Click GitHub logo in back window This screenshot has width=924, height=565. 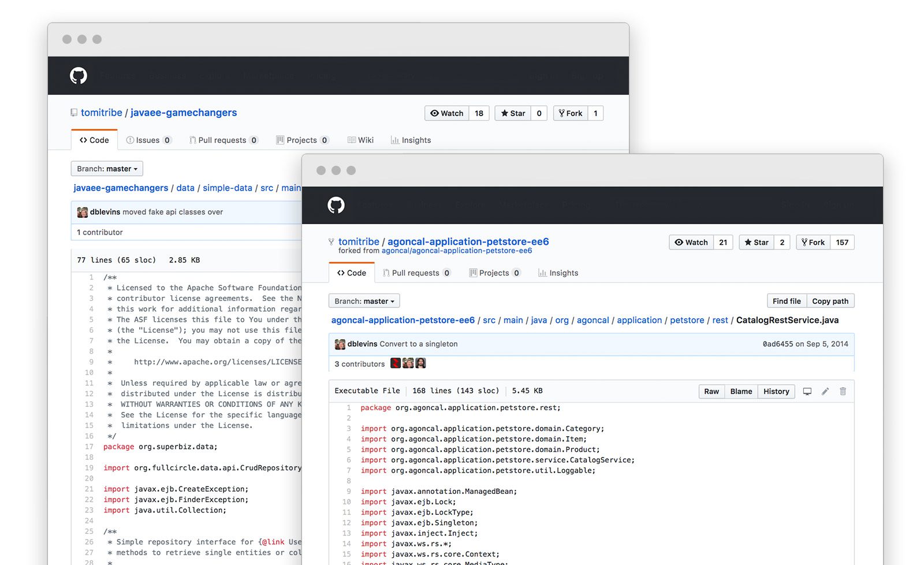(x=79, y=76)
